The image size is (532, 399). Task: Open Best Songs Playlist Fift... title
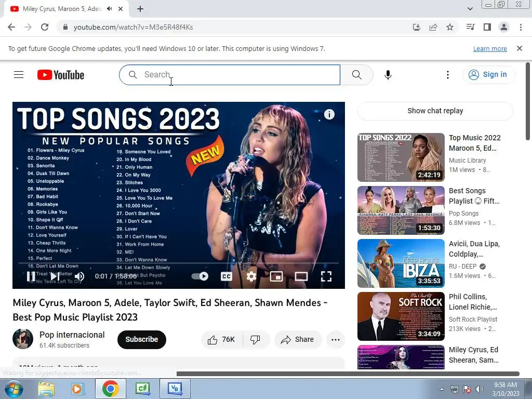pos(474,196)
